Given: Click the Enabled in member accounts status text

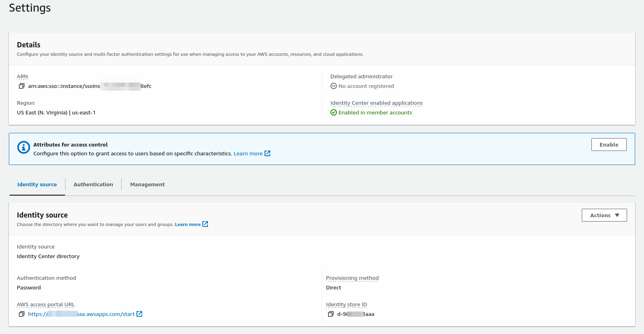Looking at the screenshot, I should 375,113.
